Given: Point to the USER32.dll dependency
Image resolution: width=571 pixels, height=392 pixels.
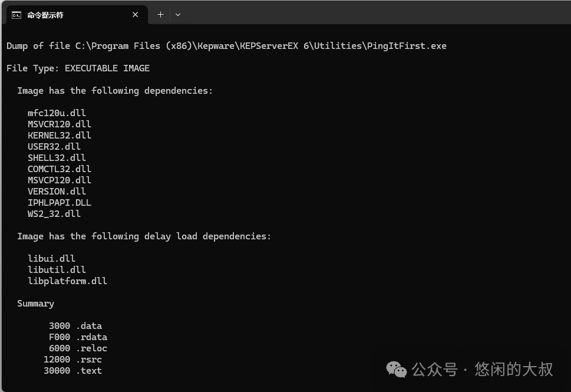Looking at the screenshot, I should (54, 147).
